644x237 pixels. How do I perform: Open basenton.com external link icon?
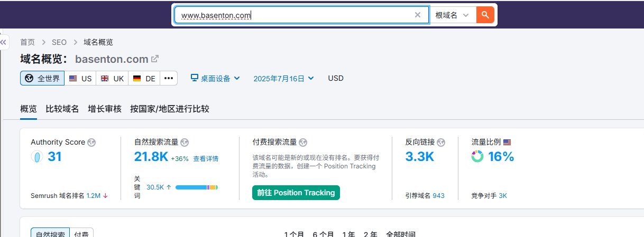155,59
